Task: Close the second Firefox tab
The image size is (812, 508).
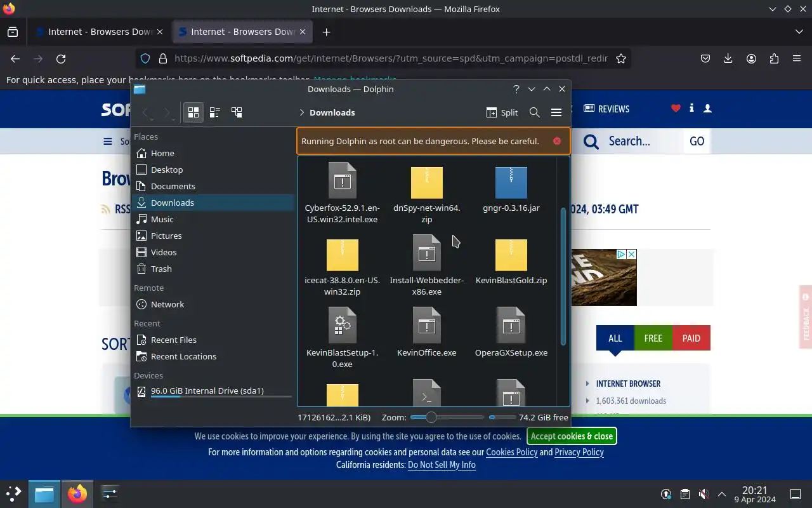Action: click(303, 32)
